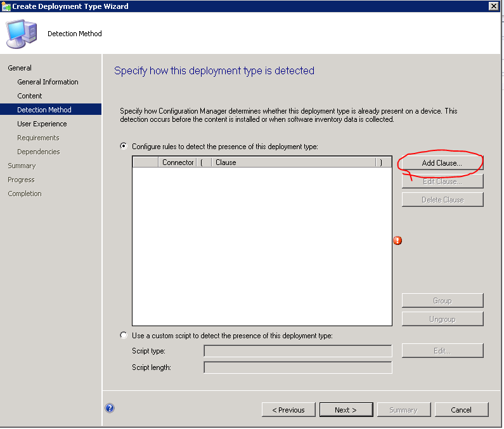Click the blue help question mark icon
Viewport: 504px width, 429px height.
point(110,409)
